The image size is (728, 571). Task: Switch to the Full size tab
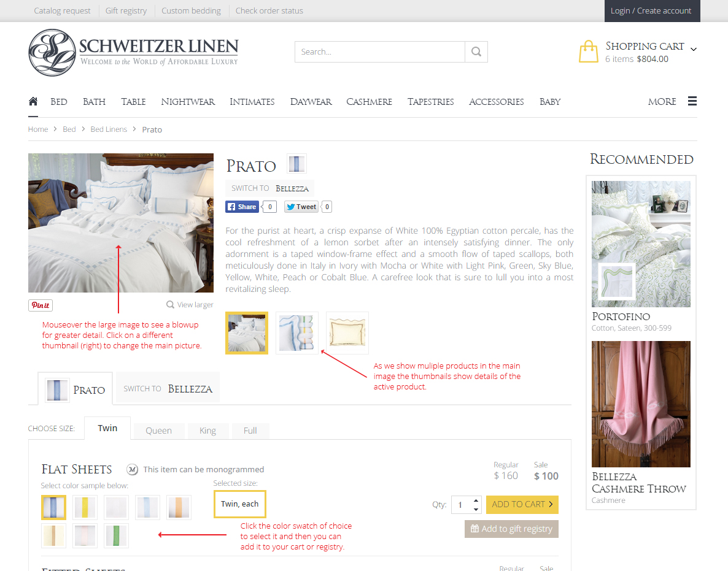250,431
